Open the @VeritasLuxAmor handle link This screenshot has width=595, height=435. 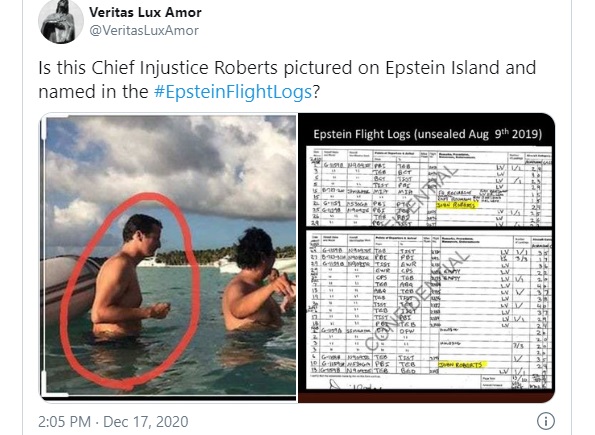coord(144,30)
